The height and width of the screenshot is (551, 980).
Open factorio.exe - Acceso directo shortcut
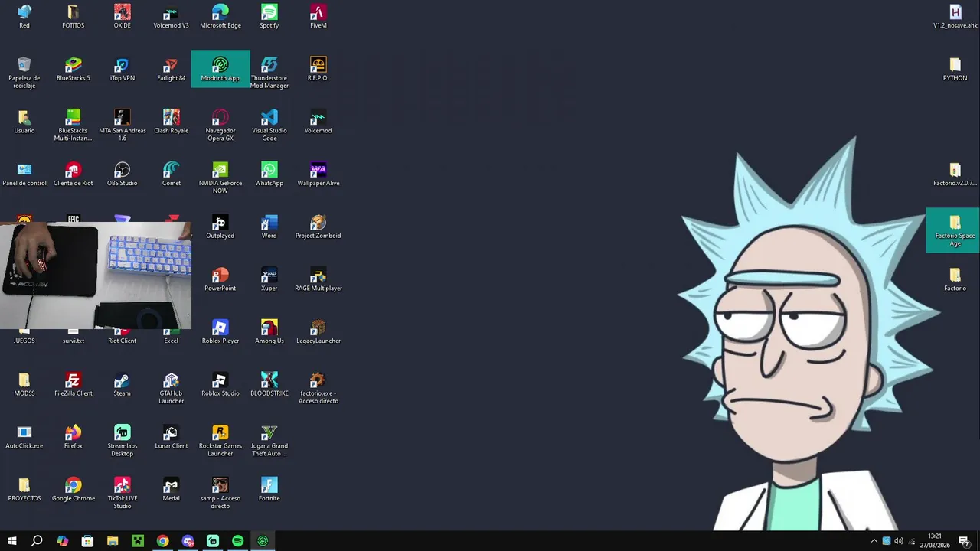tap(318, 389)
